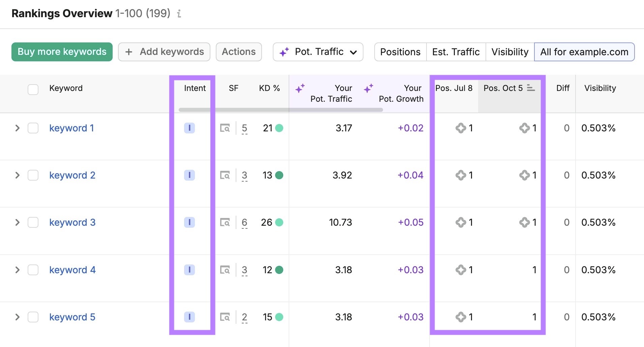Screen dimensions: 644x347
Task: Click the Oct 5 position icon for keyword 3
Action: coord(524,222)
